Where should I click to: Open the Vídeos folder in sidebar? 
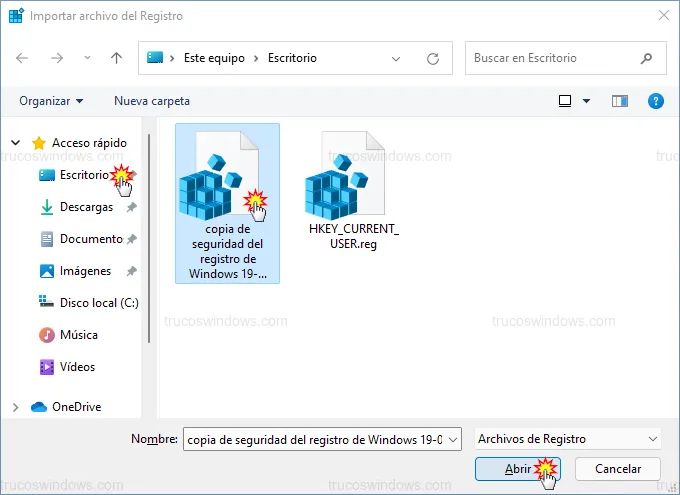point(77,366)
